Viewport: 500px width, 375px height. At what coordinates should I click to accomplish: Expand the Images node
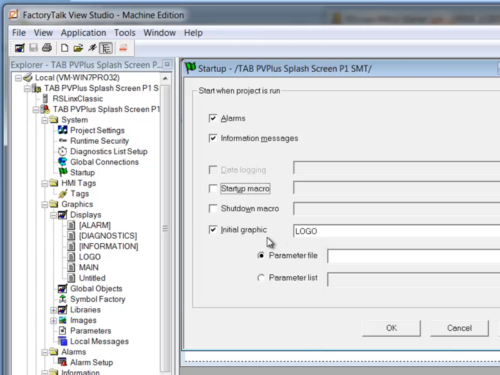click(x=53, y=321)
